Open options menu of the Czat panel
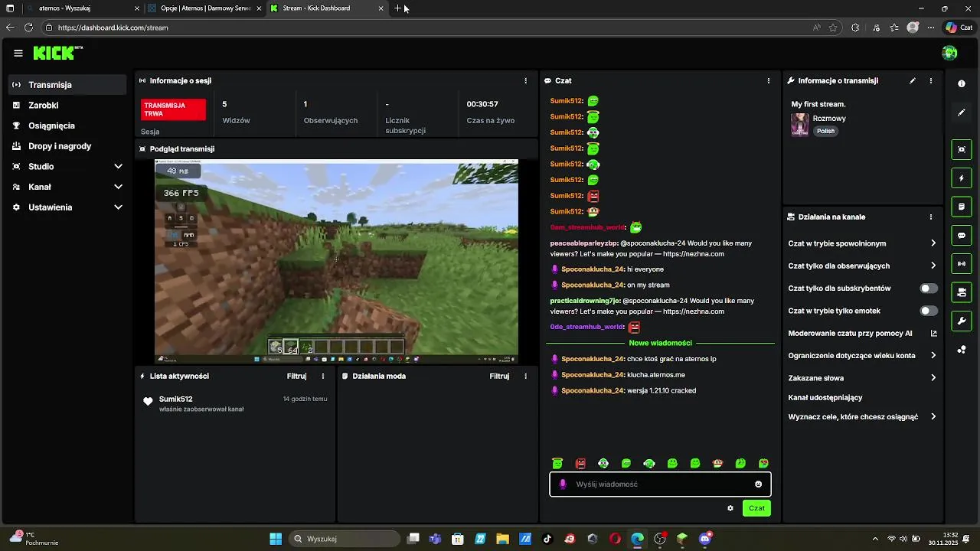 tap(769, 80)
